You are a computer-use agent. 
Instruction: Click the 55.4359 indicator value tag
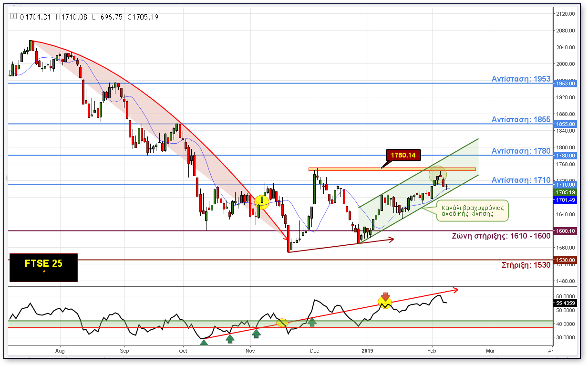tap(565, 303)
